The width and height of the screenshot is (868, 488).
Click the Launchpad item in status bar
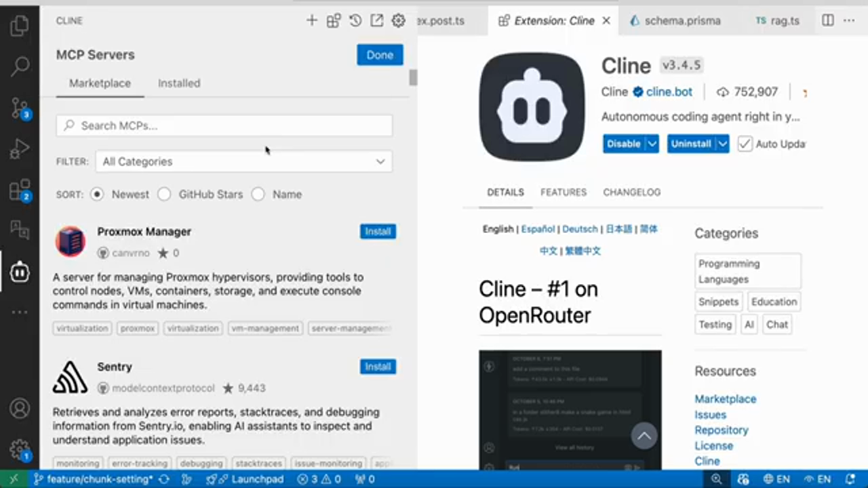click(x=245, y=479)
